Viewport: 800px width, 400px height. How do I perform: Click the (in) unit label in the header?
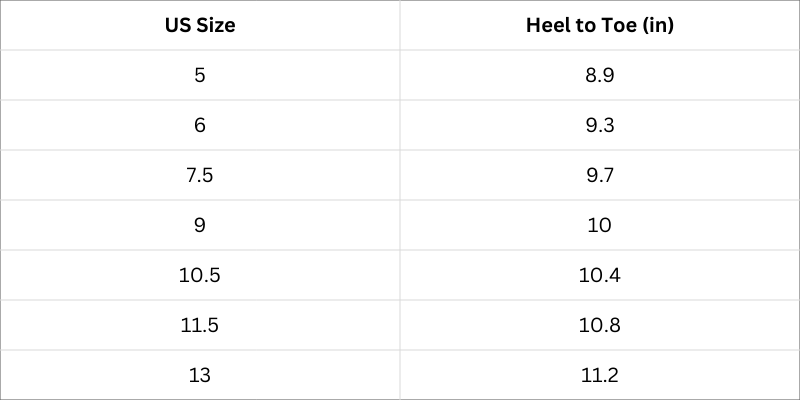point(658,25)
